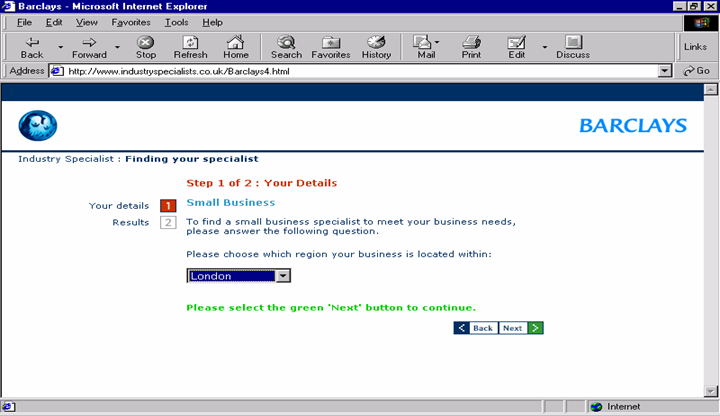The width and height of the screenshot is (720, 416).
Task: Click the page icon in address bar
Action: click(57, 71)
